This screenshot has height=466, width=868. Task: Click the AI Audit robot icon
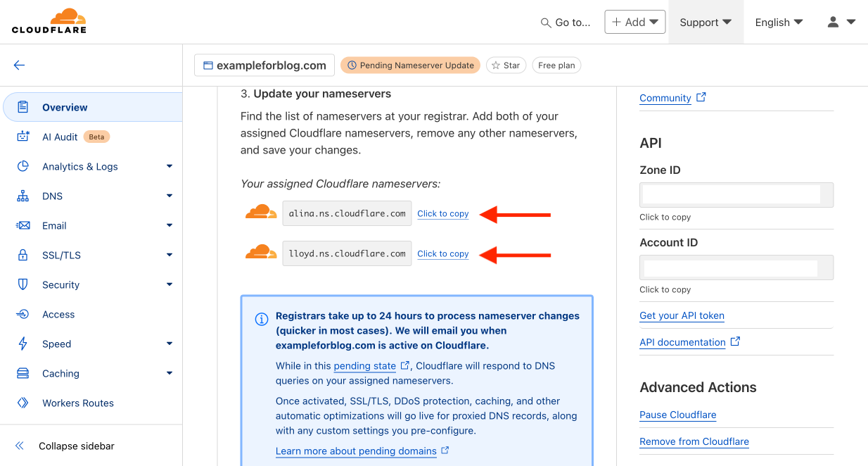[23, 137]
